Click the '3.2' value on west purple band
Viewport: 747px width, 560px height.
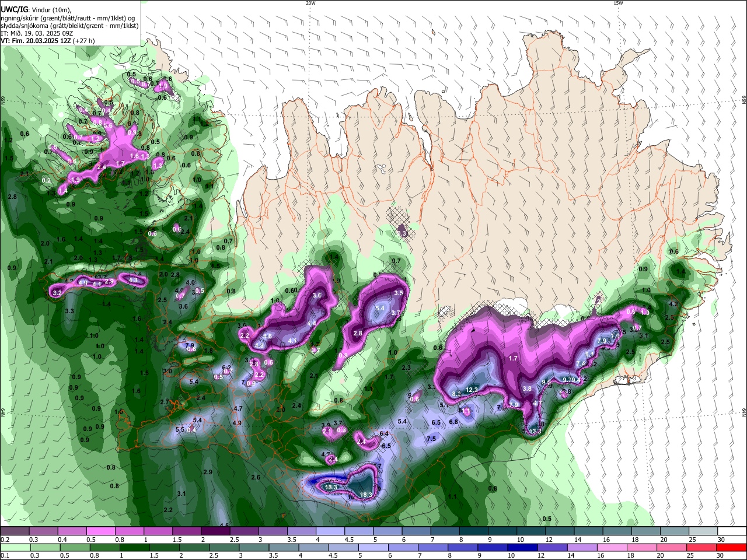click(57, 292)
